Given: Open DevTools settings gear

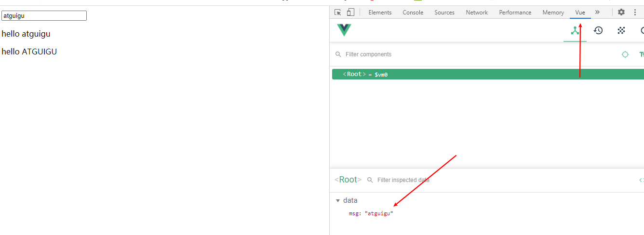Looking at the screenshot, I should tap(621, 12).
